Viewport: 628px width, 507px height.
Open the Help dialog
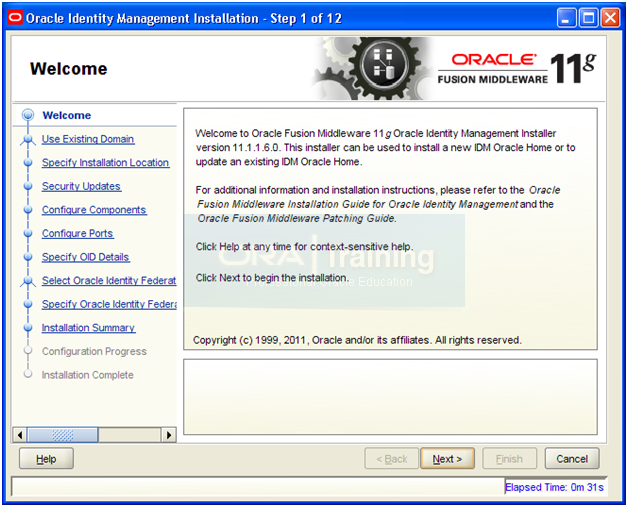pos(46,459)
